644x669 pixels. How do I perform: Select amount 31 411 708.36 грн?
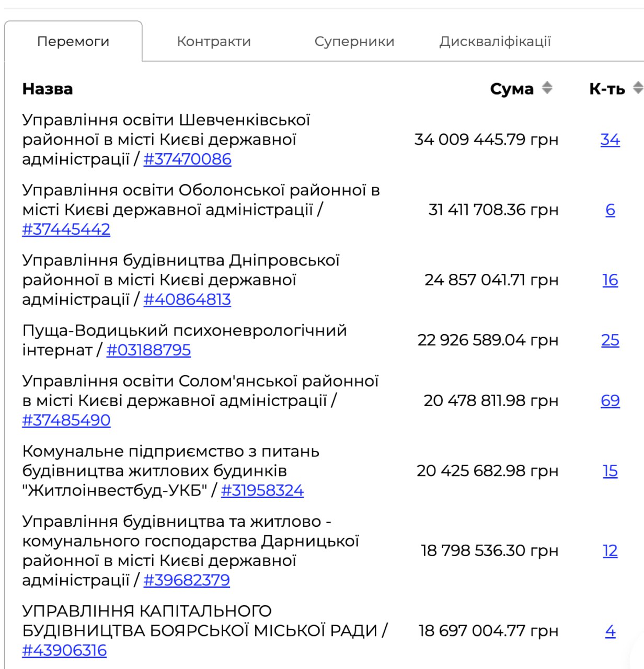493,210
